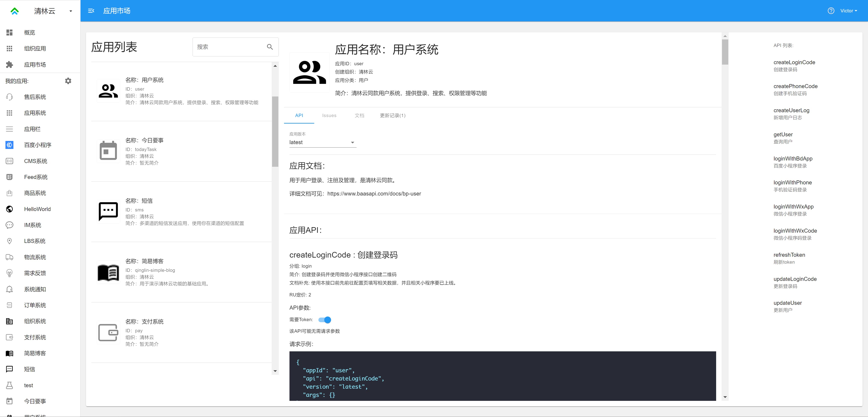Click the 支付系统 wallet icon in list
This screenshot has width=868, height=417.
(108, 331)
